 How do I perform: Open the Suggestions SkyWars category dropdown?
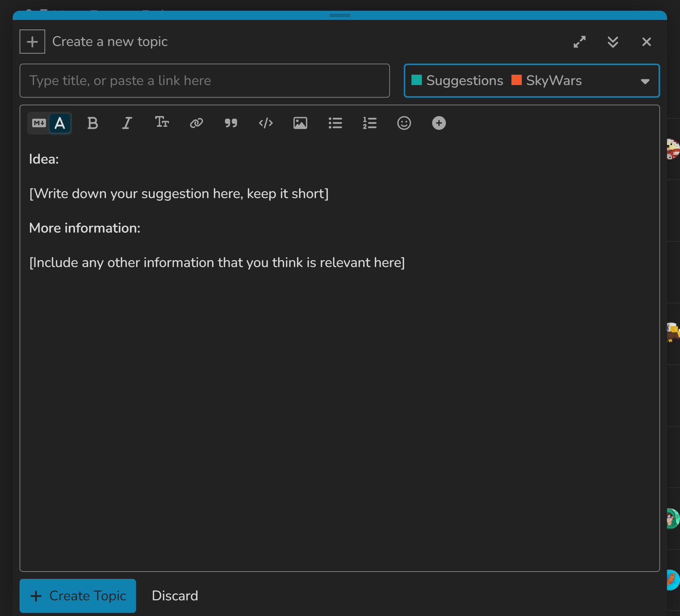tap(531, 81)
